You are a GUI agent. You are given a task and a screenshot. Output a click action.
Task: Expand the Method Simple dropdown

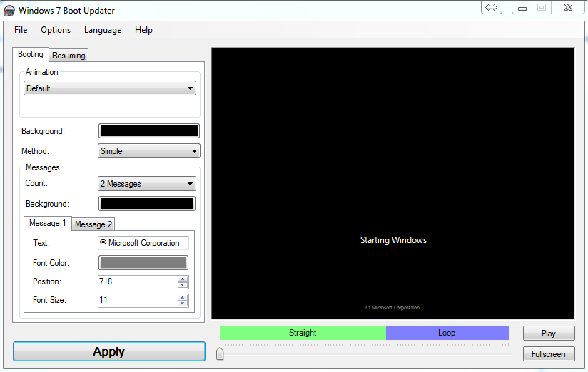click(x=149, y=151)
